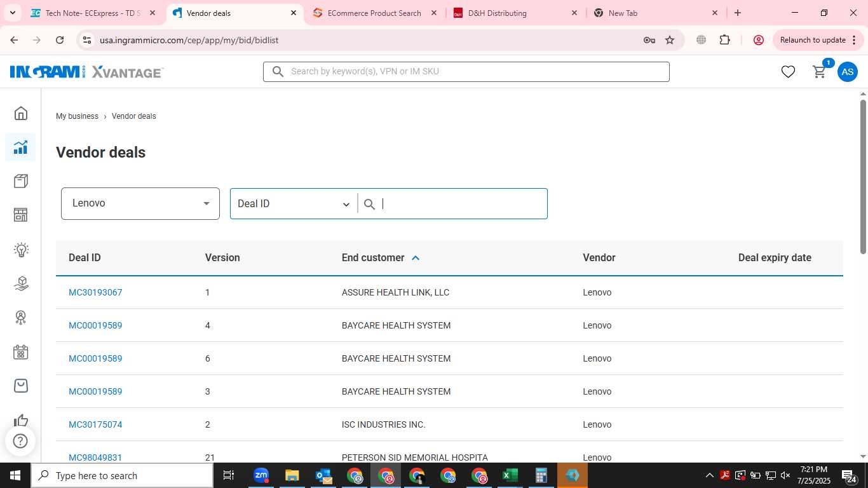
Task: Click magnifier icon in deal search field
Action: [369, 204]
